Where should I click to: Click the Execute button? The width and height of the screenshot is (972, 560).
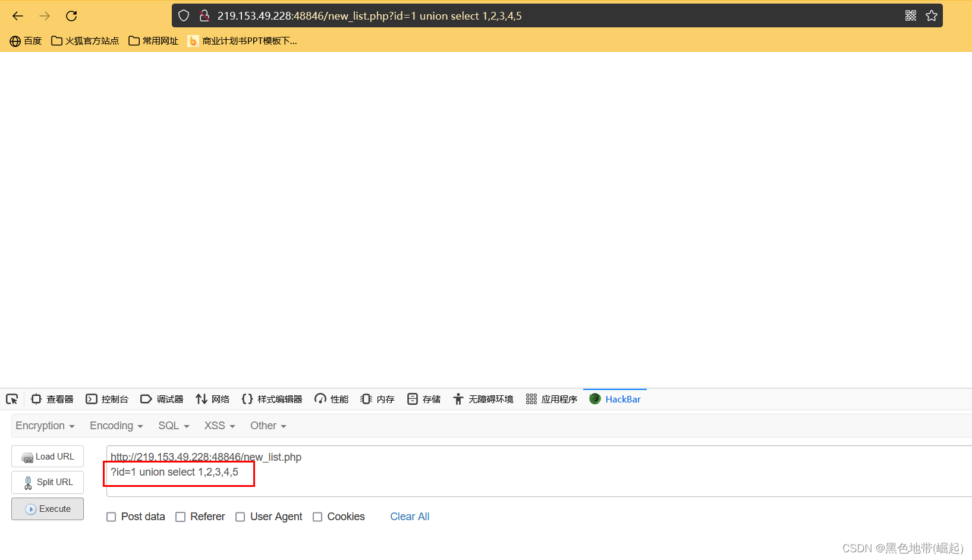pos(48,509)
